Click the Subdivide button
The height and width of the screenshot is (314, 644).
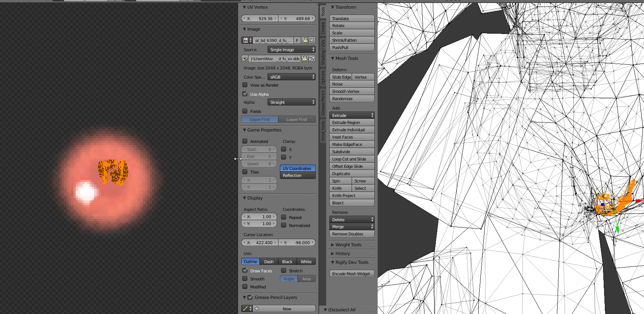point(352,152)
